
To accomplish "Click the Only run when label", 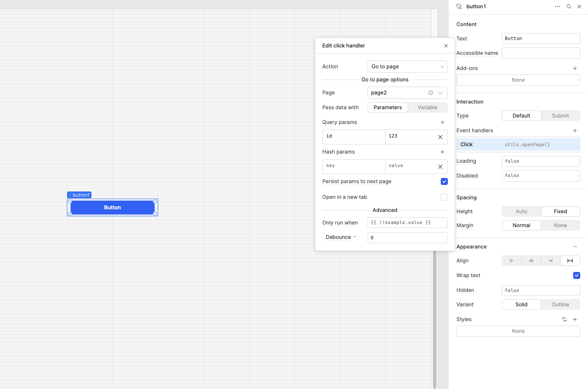I will 340,223.
